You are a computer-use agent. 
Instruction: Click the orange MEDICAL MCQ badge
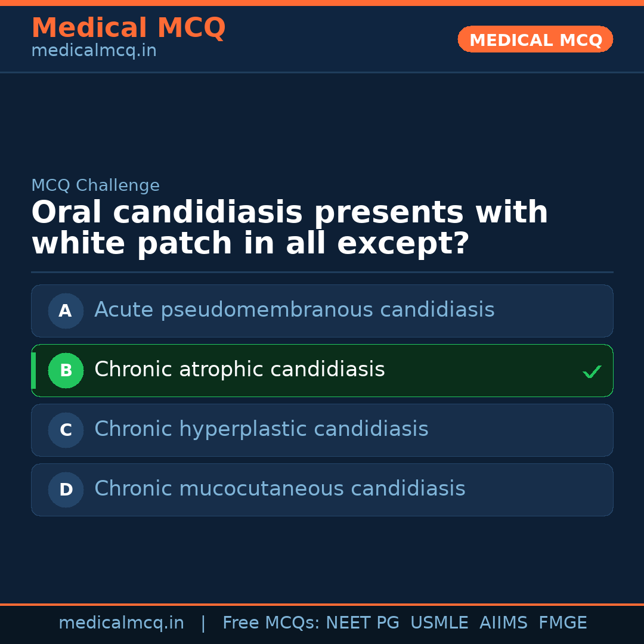(535, 39)
